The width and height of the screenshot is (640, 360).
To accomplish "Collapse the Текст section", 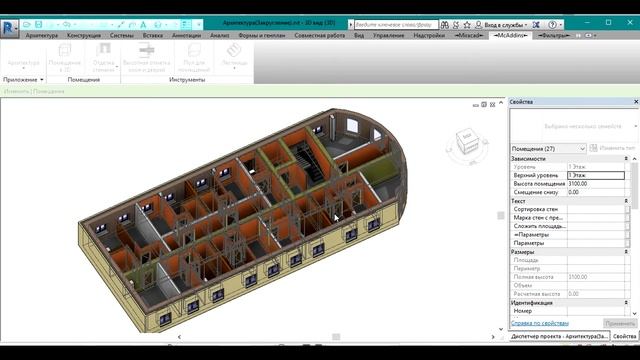I will pyautogui.click(x=626, y=201).
